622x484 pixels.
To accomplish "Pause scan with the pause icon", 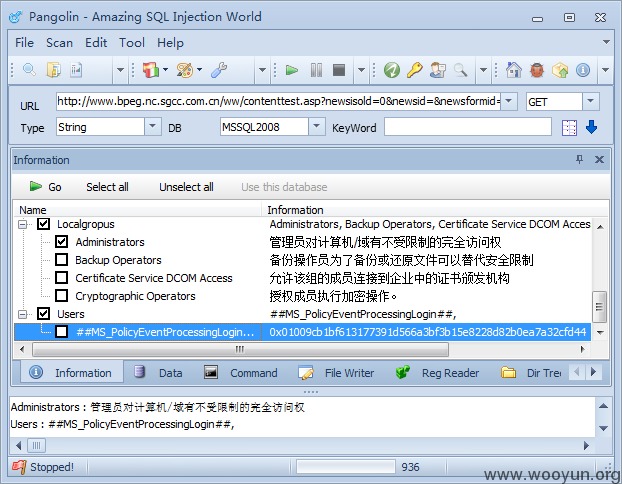I will (316, 70).
